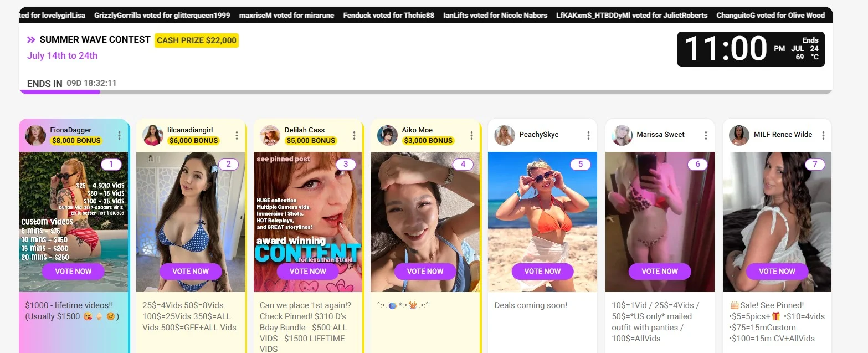Click Delilah Cass's profile avatar
The image size is (868, 353).
[x=270, y=135]
